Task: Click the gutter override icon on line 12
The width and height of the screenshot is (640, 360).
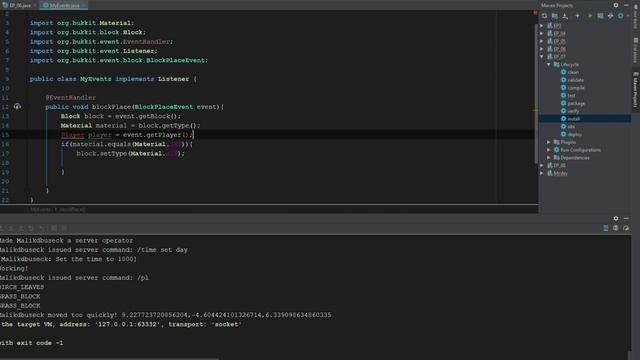Action: (x=17, y=107)
